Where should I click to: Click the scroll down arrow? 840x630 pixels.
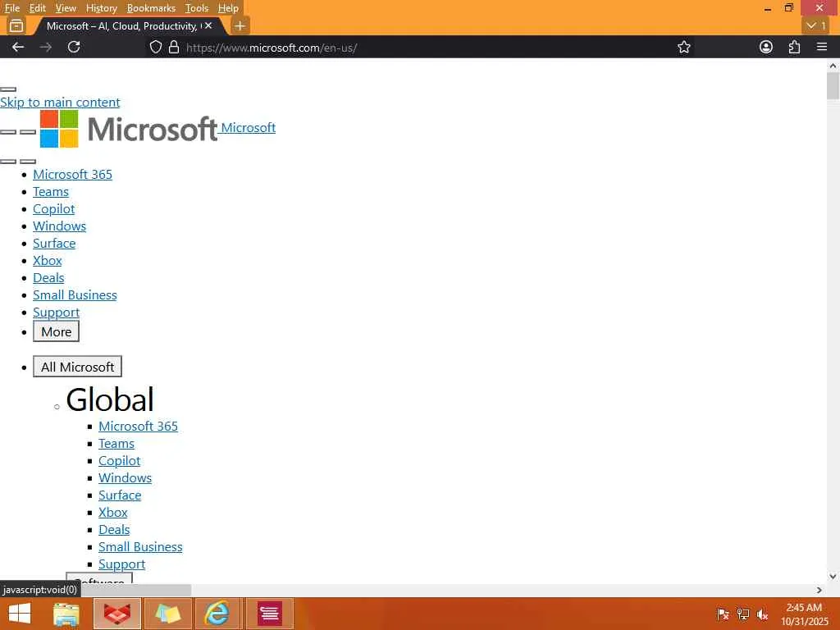pyautogui.click(x=833, y=577)
